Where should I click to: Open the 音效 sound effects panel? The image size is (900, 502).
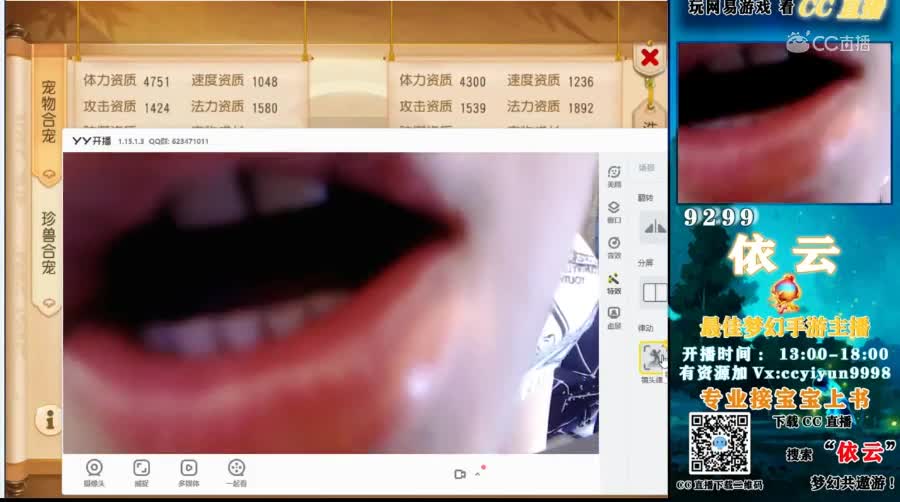click(x=614, y=247)
